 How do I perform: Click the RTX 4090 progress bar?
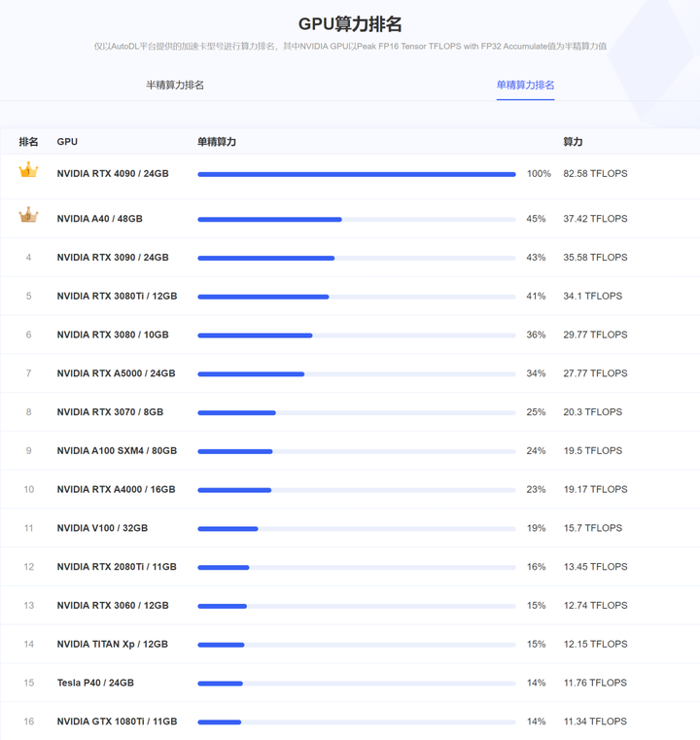click(x=356, y=175)
